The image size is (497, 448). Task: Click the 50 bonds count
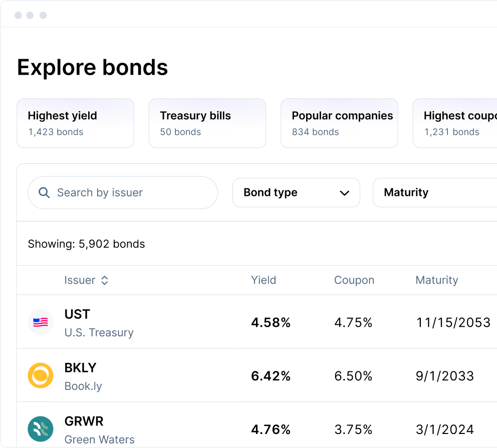pos(180,132)
